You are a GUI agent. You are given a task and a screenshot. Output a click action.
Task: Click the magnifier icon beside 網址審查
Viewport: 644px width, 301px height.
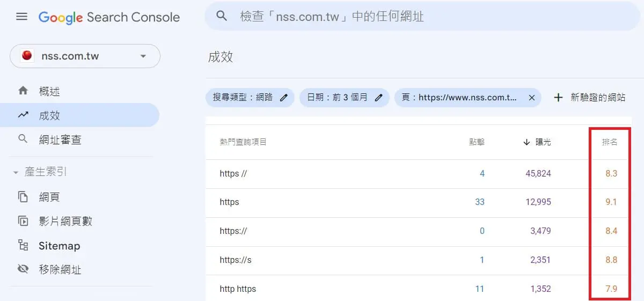pyautogui.click(x=23, y=139)
